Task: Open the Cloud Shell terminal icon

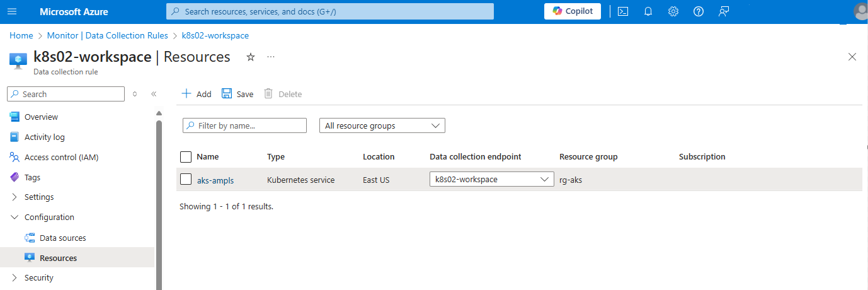Action: point(623,11)
